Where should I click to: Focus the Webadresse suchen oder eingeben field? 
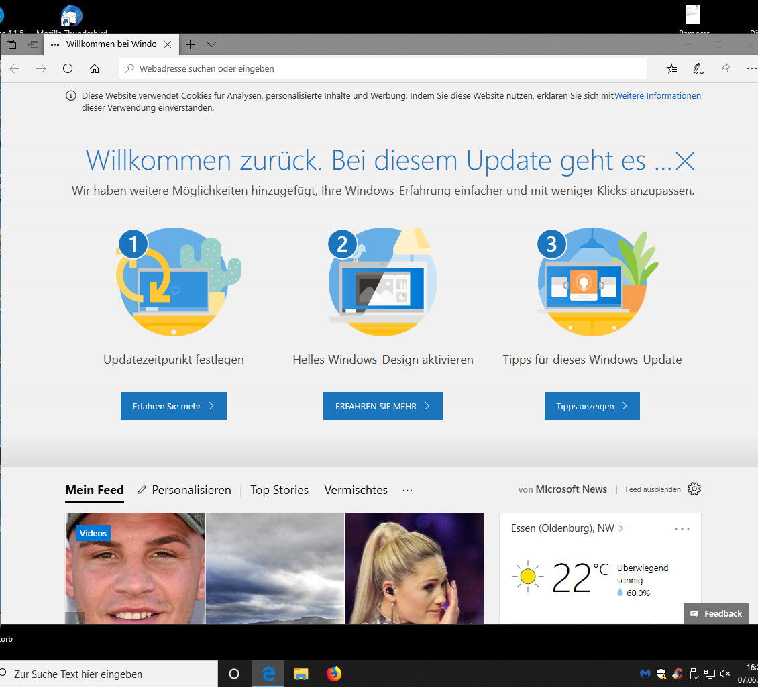pyautogui.click(x=383, y=68)
